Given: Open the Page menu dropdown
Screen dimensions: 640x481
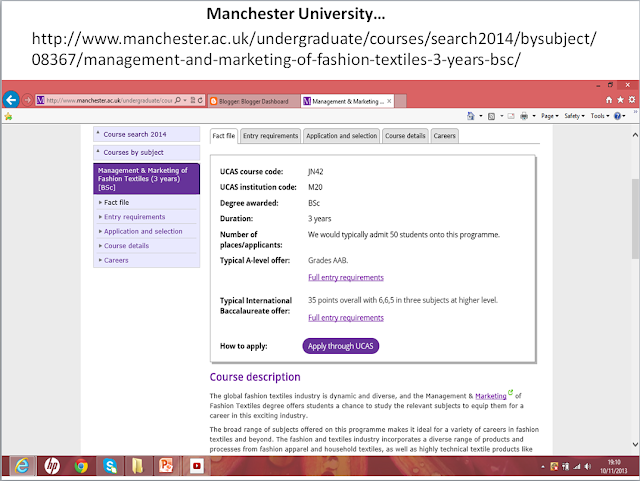Looking at the screenshot, I should pyautogui.click(x=549, y=116).
